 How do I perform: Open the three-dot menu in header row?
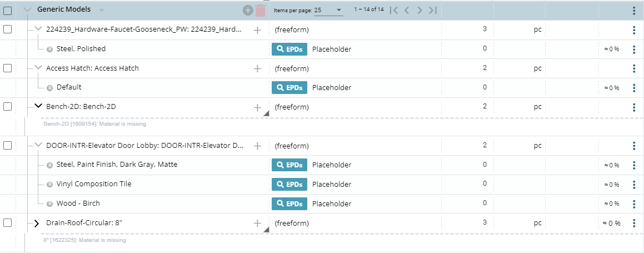[x=634, y=11]
